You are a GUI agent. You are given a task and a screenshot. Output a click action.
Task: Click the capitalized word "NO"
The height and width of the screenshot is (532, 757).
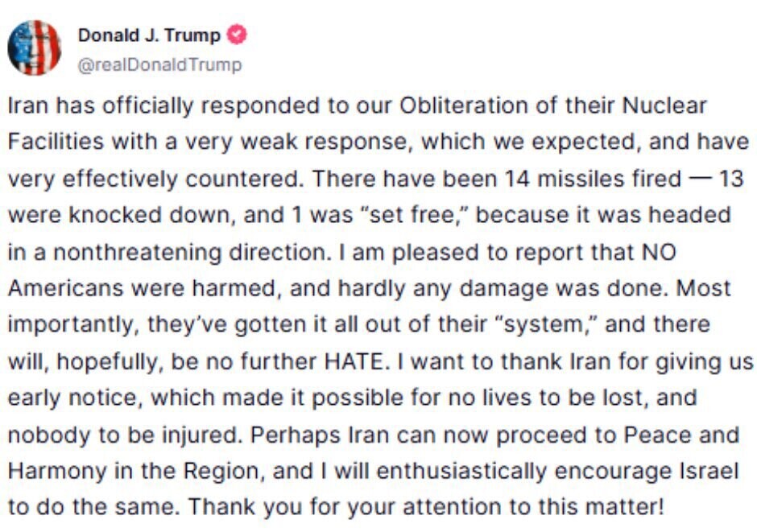pyautogui.click(x=658, y=252)
